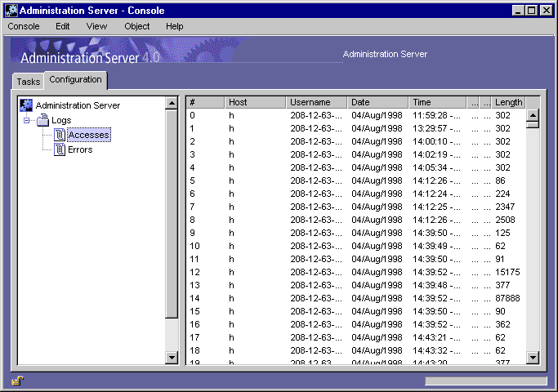Open the View menu
The height and width of the screenshot is (392, 558).
96,26
